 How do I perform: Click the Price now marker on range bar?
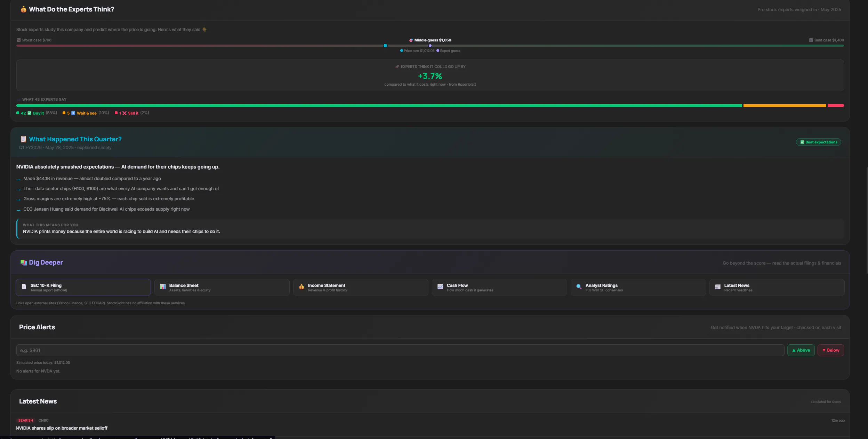(x=385, y=46)
